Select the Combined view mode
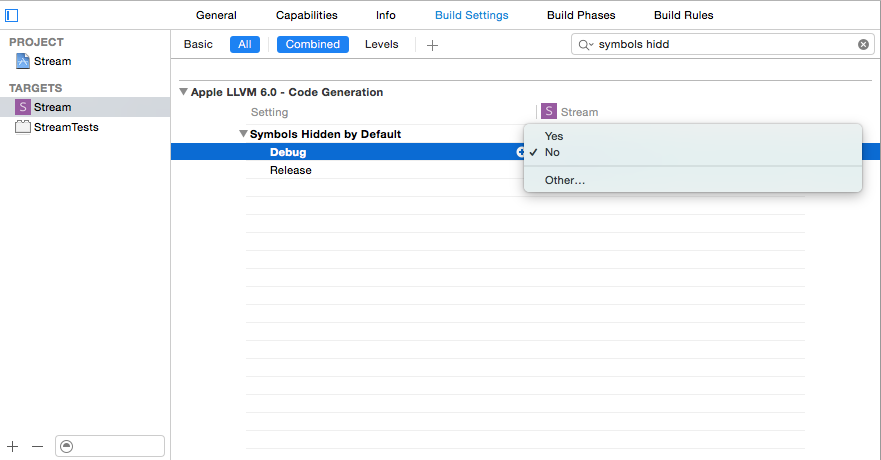The width and height of the screenshot is (881, 460). click(313, 44)
